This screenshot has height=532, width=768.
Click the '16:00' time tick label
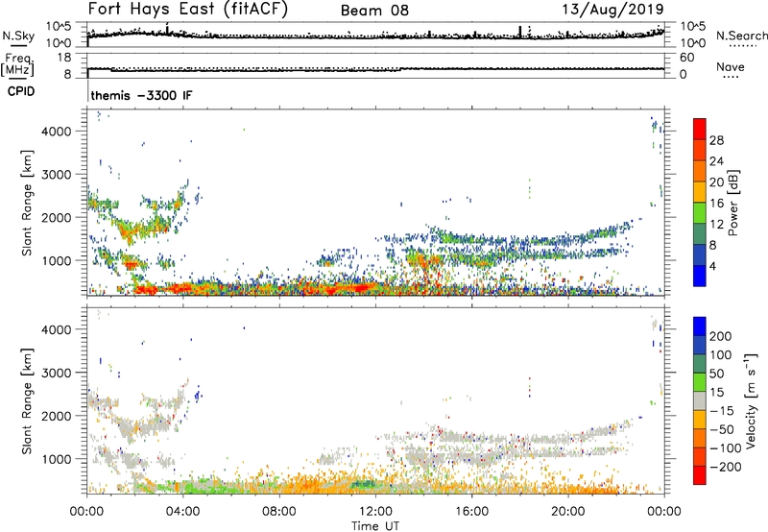471,512
